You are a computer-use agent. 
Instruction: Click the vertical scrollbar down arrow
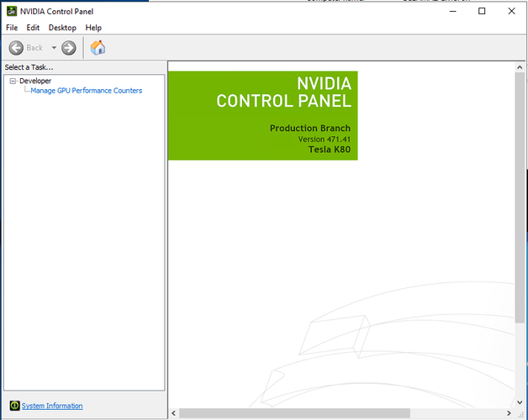(x=519, y=402)
